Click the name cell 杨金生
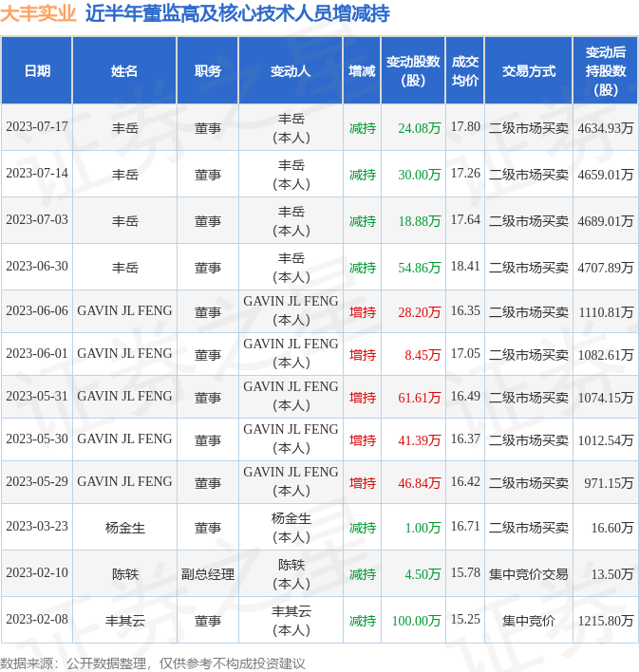Screen dimensions: 639x672 pyautogui.click(x=124, y=528)
